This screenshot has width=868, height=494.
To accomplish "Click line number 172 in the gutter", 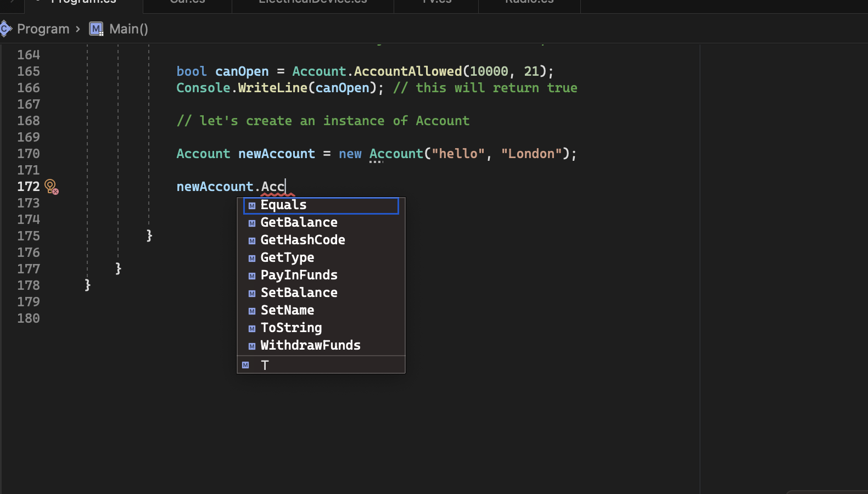I will (x=29, y=187).
